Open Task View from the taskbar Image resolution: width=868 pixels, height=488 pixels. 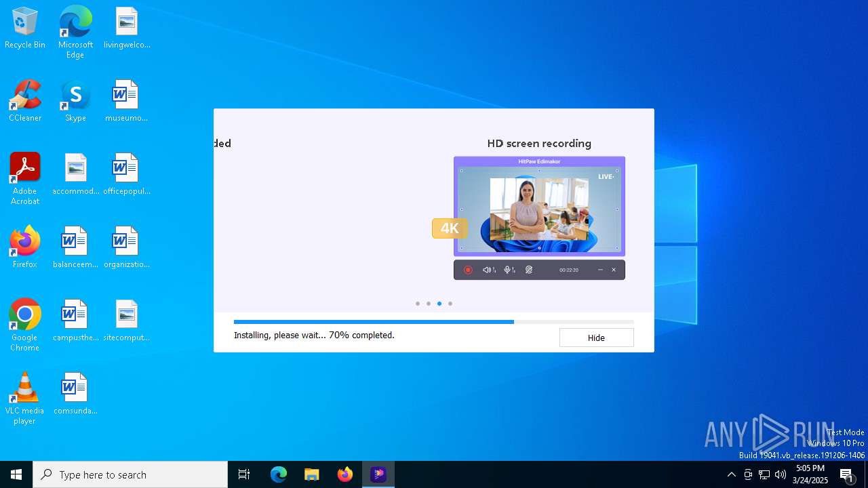(x=244, y=474)
